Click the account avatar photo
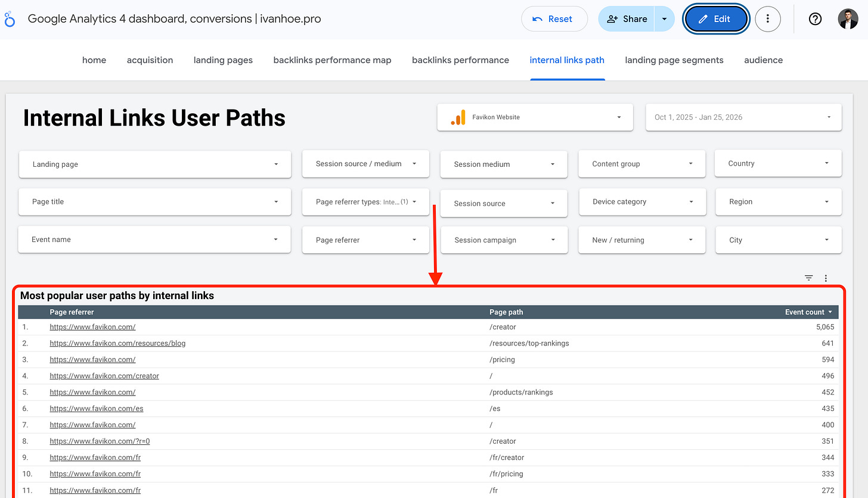This screenshot has height=498, width=868. coord(847,18)
